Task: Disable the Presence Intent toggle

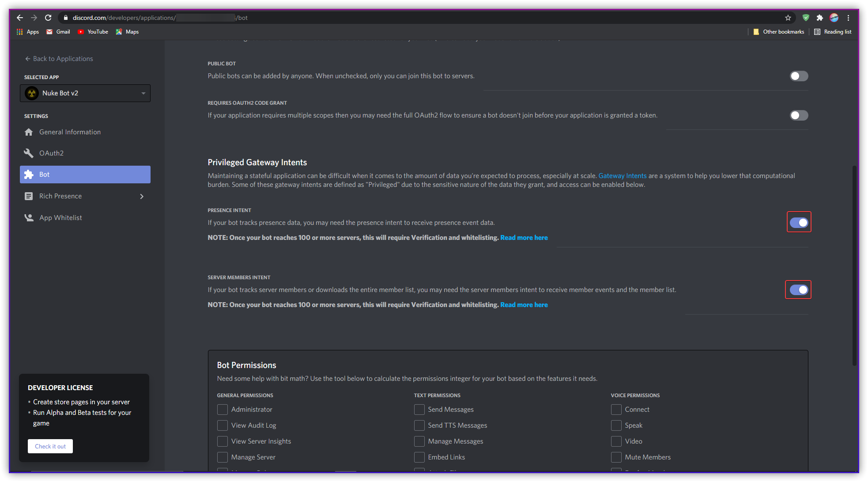Action: (799, 222)
